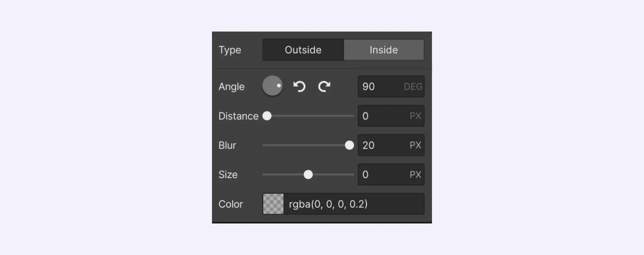The image size is (644, 255).
Task: Click the PX unit beside Blur
Action: [415, 145]
